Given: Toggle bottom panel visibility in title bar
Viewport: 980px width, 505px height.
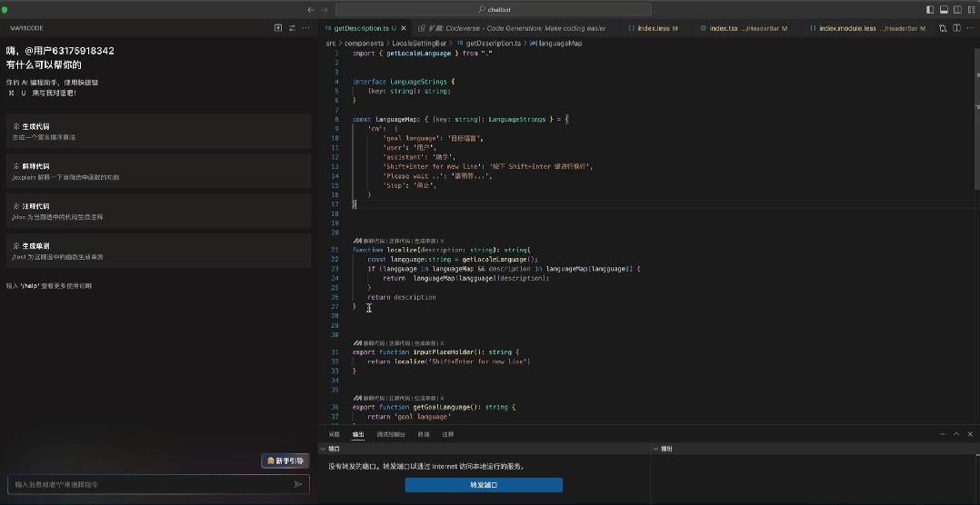Looking at the screenshot, I should [x=944, y=9].
